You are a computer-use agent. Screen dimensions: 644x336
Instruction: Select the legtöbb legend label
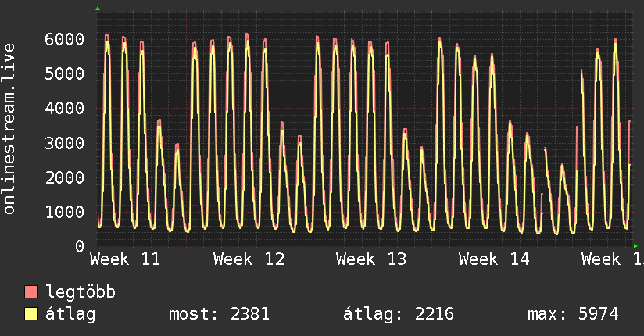pos(80,292)
